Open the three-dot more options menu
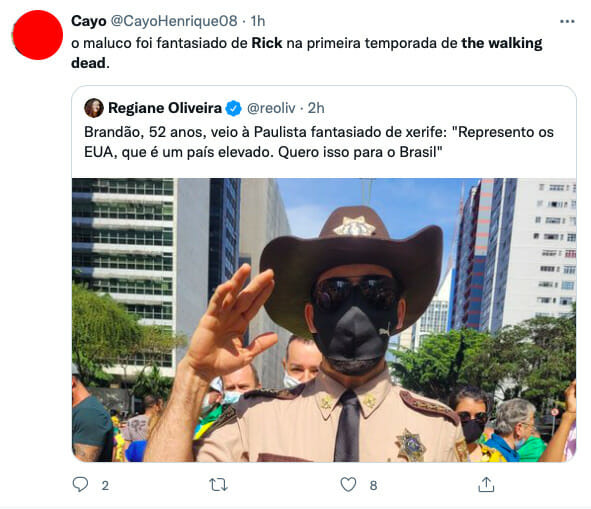591x509 pixels. pyautogui.click(x=567, y=21)
